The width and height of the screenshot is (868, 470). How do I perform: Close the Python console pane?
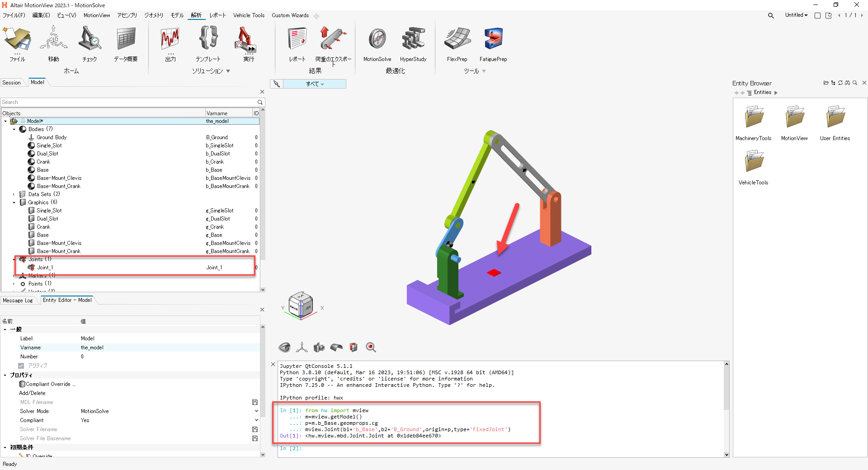(273, 364)
